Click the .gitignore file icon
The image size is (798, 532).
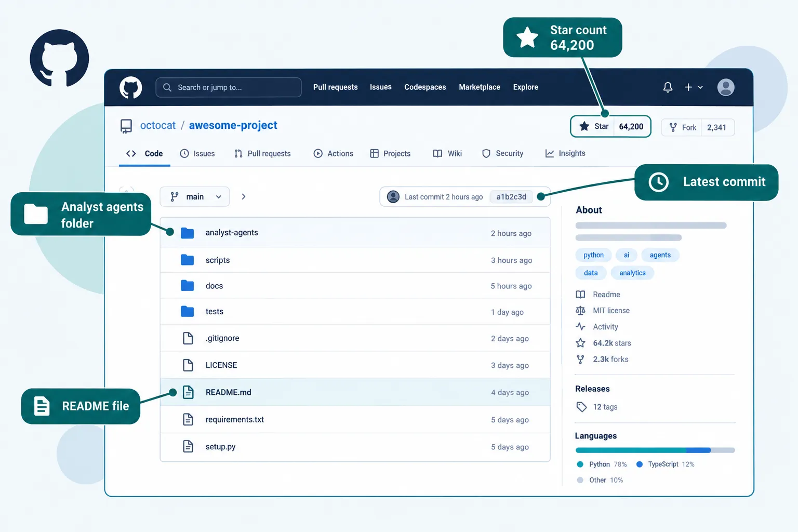[x=188, y=338]
